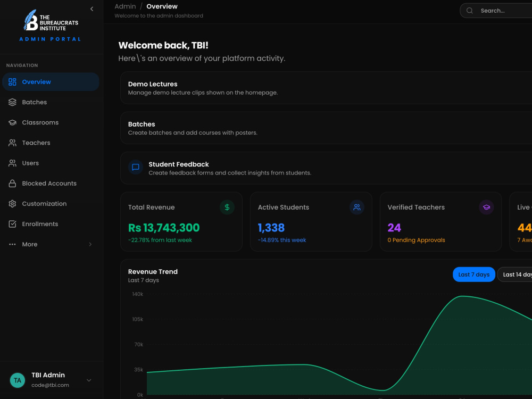532x399 pixels.
Task: Click the Customization gear icon
Action: click(12, 204)
